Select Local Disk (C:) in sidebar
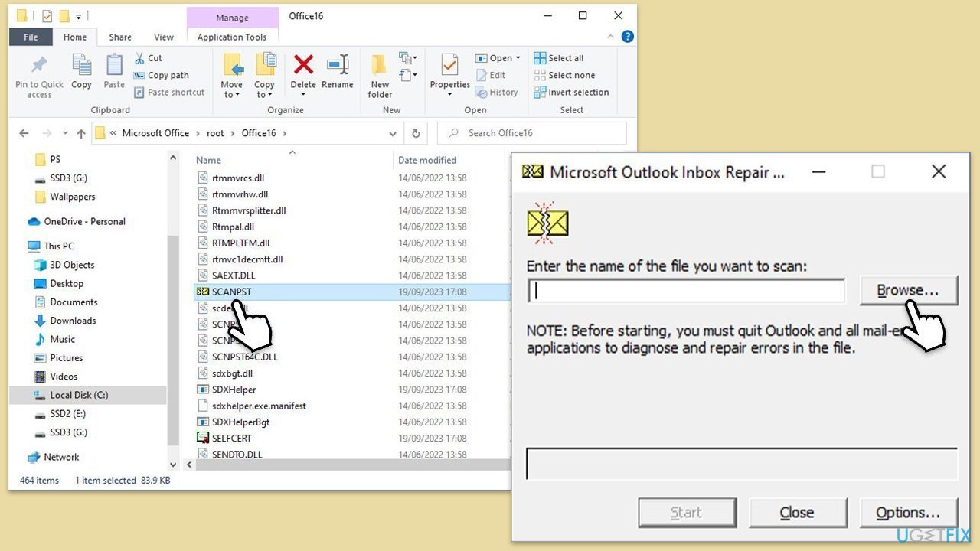This screenshot has width=980, height=551. point(87,395)
